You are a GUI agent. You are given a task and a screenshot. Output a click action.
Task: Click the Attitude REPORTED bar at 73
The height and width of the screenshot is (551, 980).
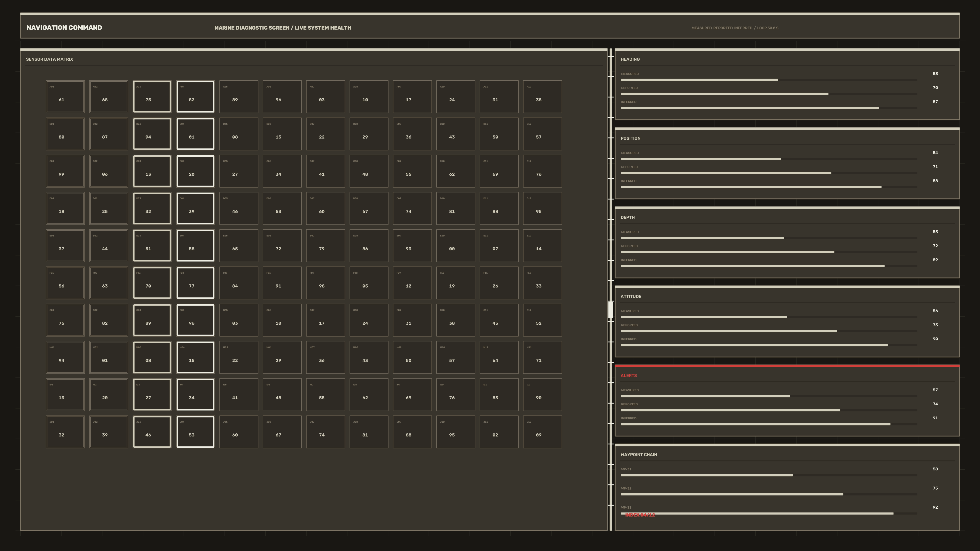[769, 331]
